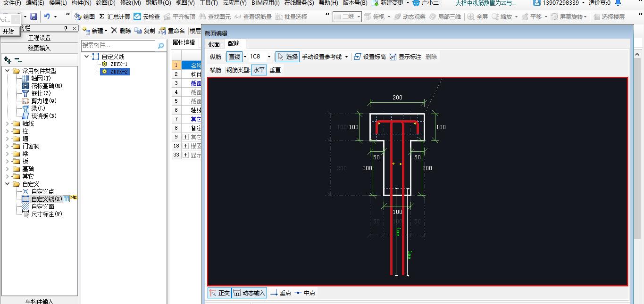The width and height of the screenshot is (644, 304).
Task: Click 删除 in component list toolbar
Action: point(121,31)
